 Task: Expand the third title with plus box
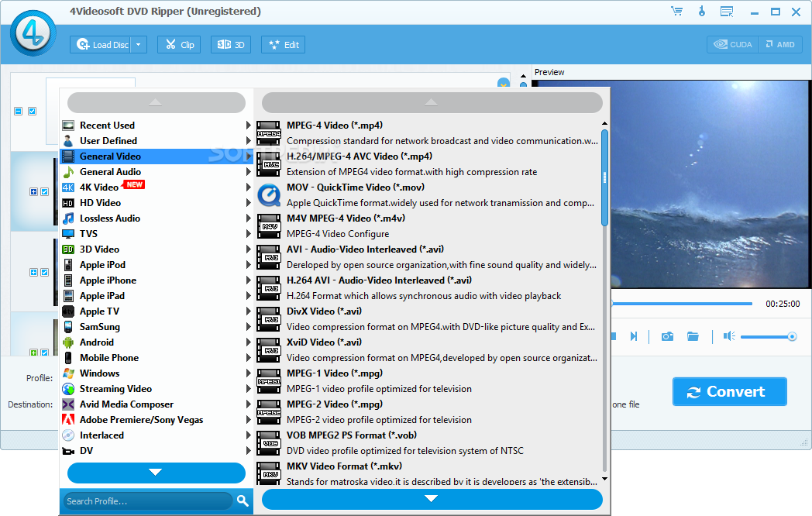[33, 273]
